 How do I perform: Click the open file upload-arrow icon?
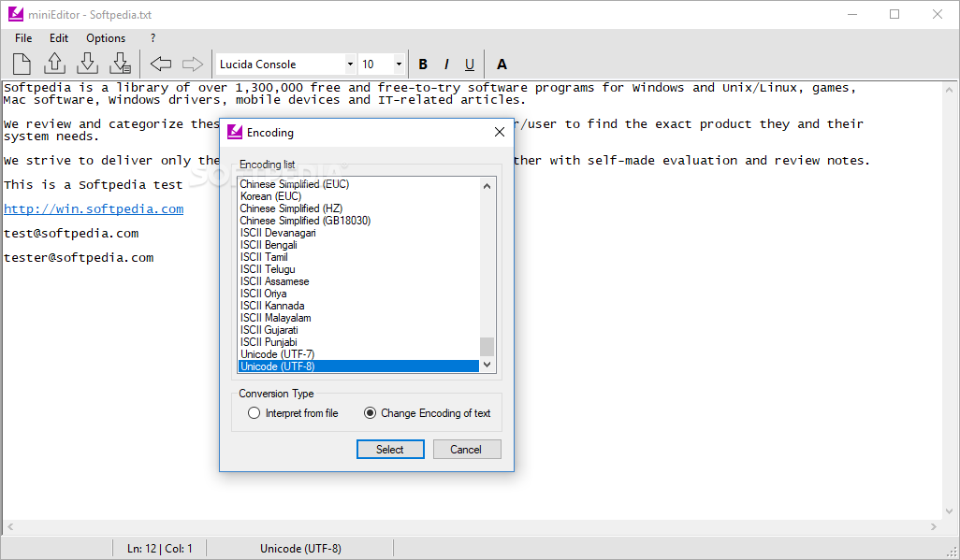(54, 64)
